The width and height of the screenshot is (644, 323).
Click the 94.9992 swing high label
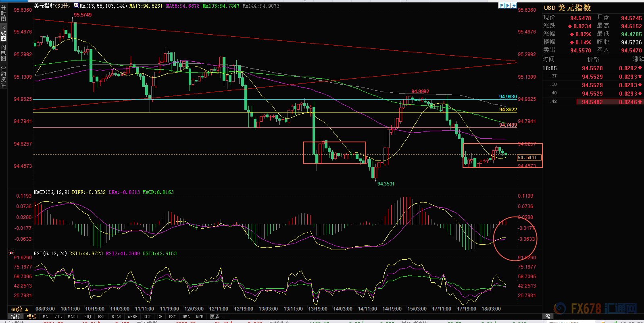[420, 92]
